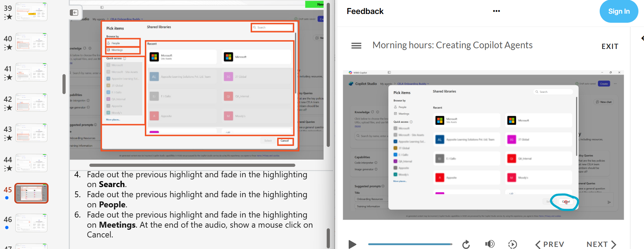Click the Apposite Learning Solutions tile in the course player
The image size is (644, 249).
467,139
